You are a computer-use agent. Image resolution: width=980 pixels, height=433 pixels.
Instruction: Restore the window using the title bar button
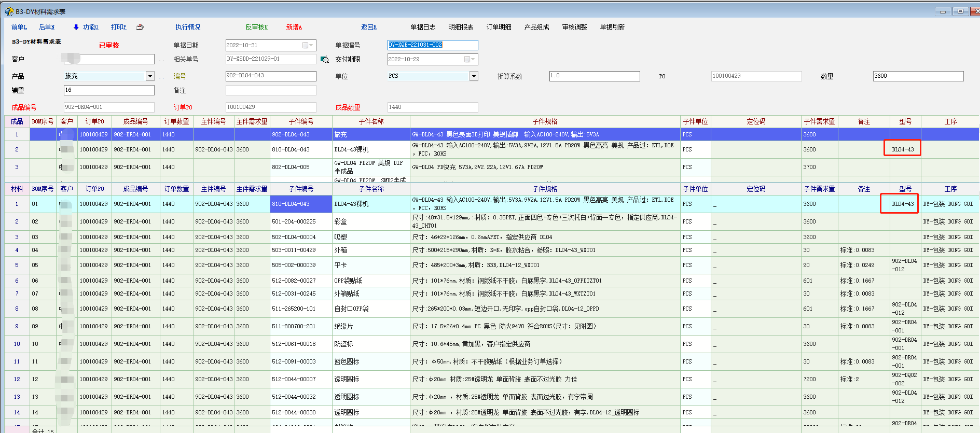pyautogui.click(x=960, y=11)
